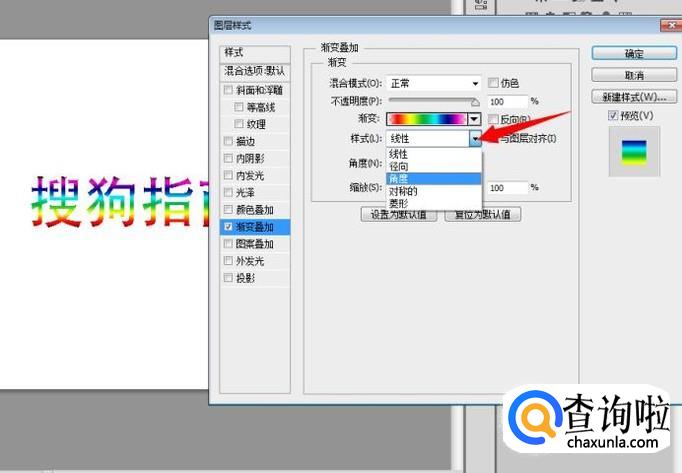This screenshot has width=682, height=473.
Task: Select 对称的 in style dropdown list
Action: [434, 191]
